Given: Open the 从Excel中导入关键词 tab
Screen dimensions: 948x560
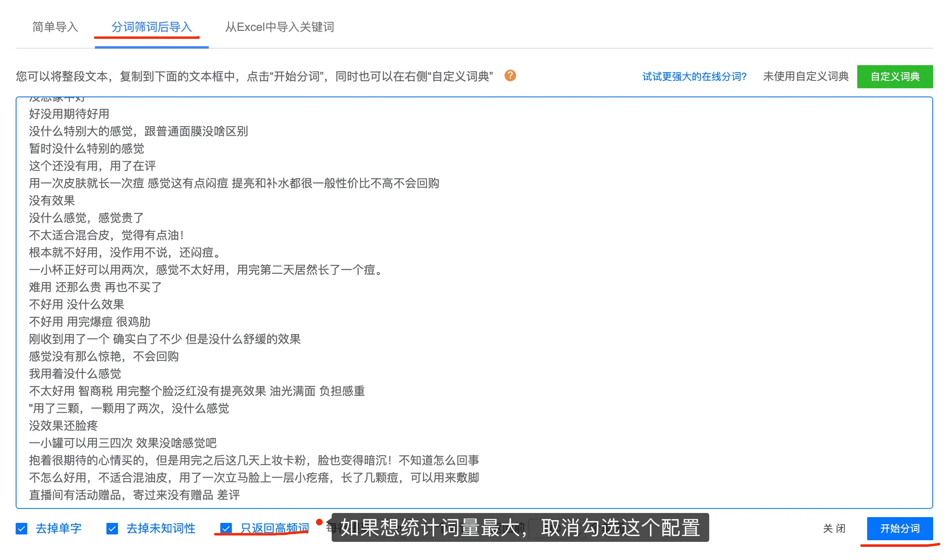Looking at the screenshot, I should 279,27.
